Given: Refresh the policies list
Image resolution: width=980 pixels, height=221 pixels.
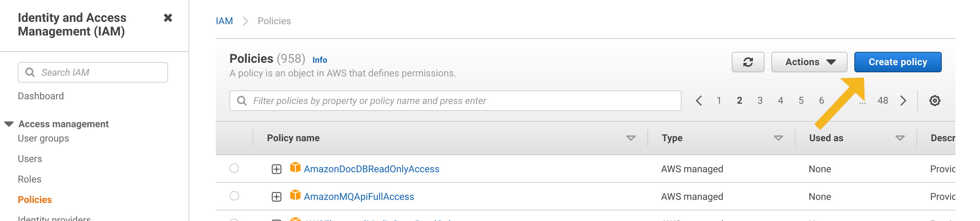Looking at the screenshot, I should click(x=747, y=62).
